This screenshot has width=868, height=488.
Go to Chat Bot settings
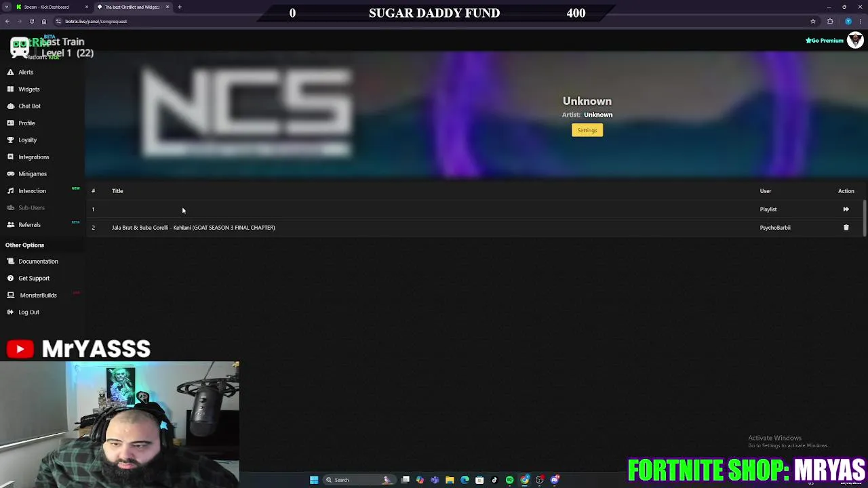pos(24,106)
